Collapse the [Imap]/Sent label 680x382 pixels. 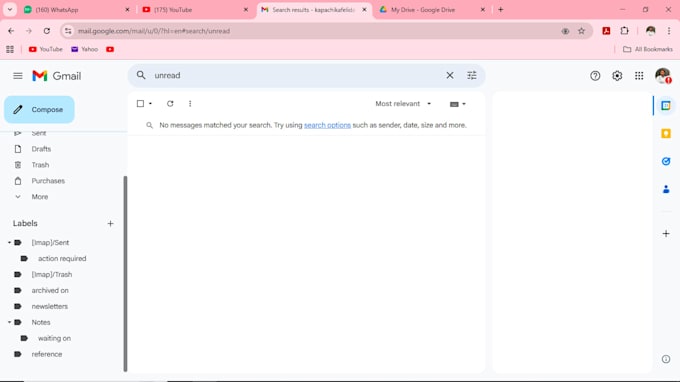pos(10,243)
